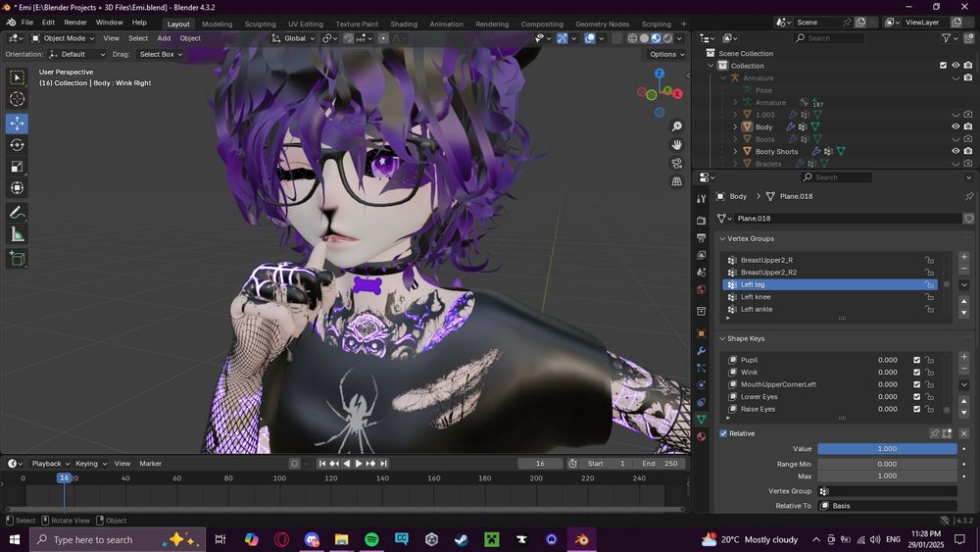Viewport: 980px width, 552px height.
Task: Toggle proportional editing in header
Action: [383, 38]
